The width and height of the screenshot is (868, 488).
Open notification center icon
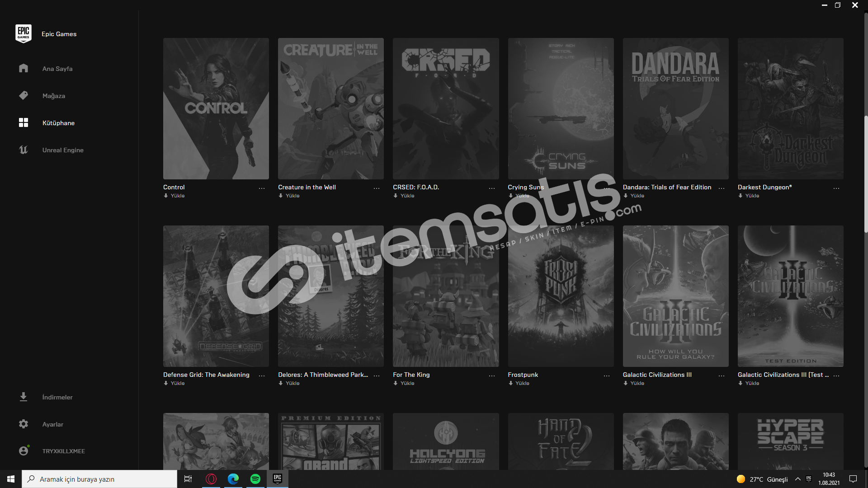coord(853,479)
